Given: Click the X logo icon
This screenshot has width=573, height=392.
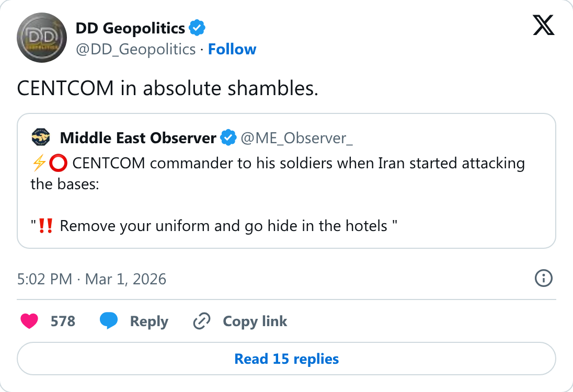Looking at the screenshot, I should [x=543, y=25].
